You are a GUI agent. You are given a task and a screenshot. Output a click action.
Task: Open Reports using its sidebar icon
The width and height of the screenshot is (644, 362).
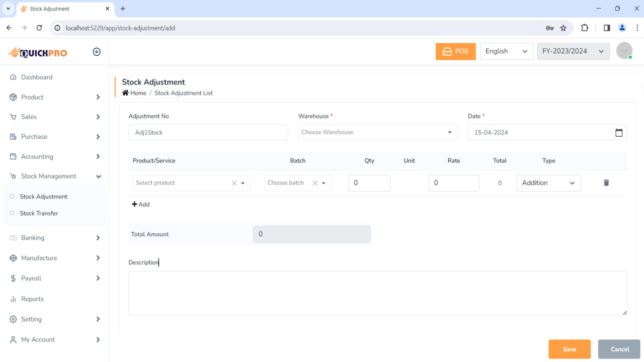coord(14,299)
